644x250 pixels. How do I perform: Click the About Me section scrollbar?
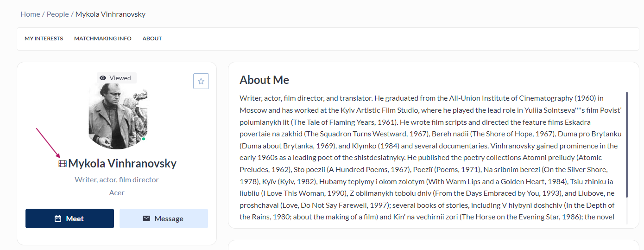pyautogui.click(x=627, y=144)
